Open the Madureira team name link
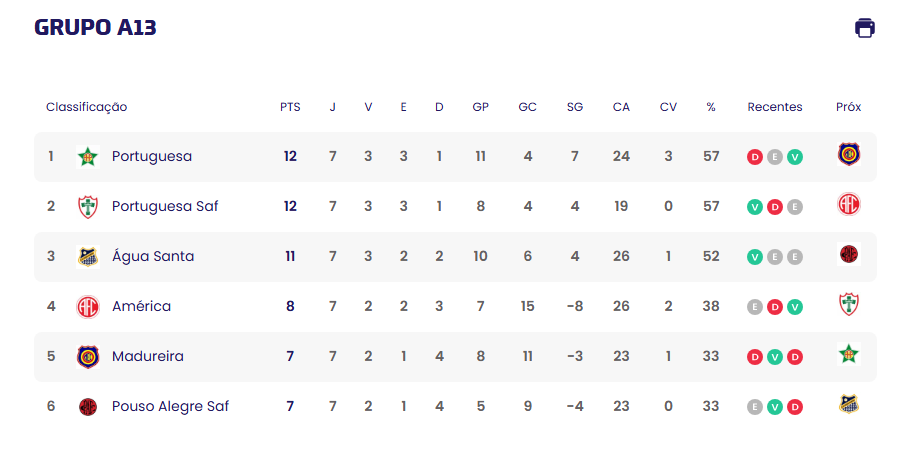The width and height of the screenshot is (909, 452). 148,356
